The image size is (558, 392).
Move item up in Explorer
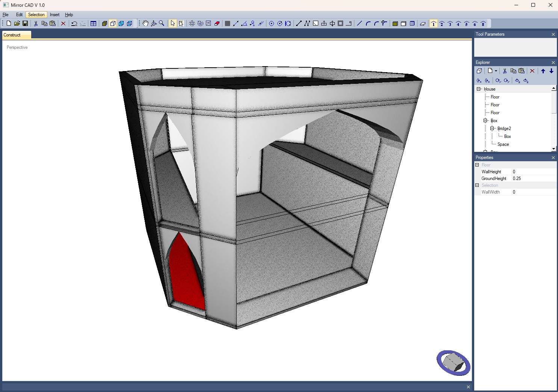543,71
